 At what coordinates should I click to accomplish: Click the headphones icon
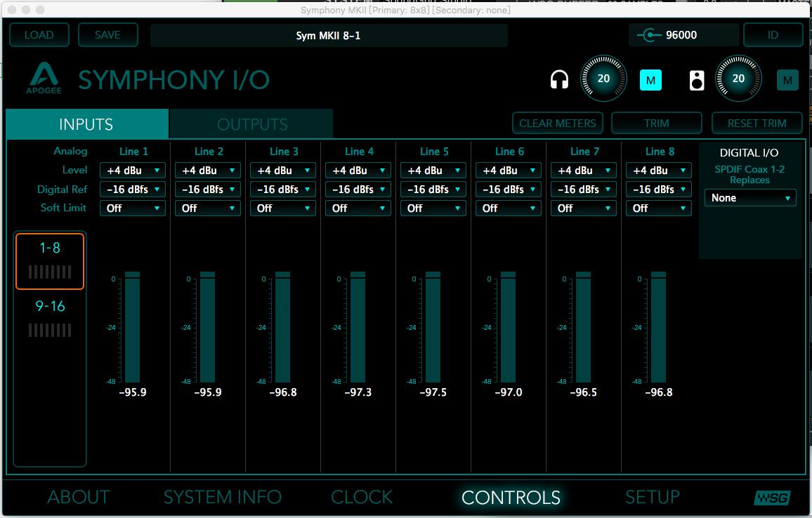coord(559,80)
